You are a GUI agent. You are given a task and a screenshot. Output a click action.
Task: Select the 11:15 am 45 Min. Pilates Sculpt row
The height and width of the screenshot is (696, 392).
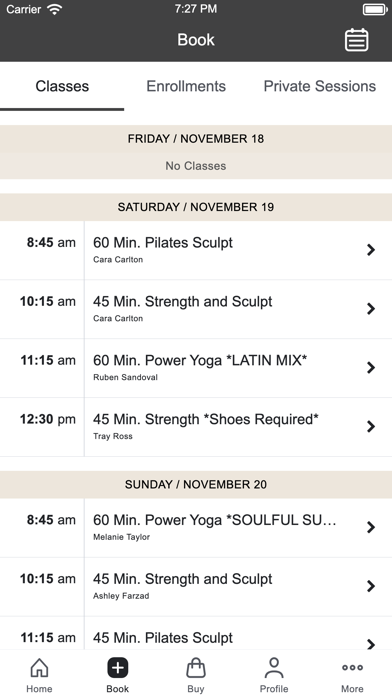[196, 633]
